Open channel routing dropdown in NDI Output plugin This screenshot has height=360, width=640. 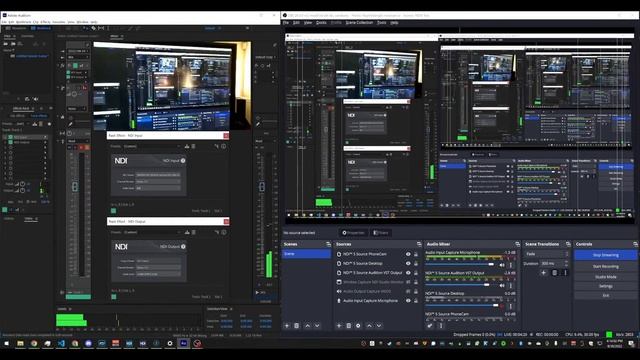(158, 267)
